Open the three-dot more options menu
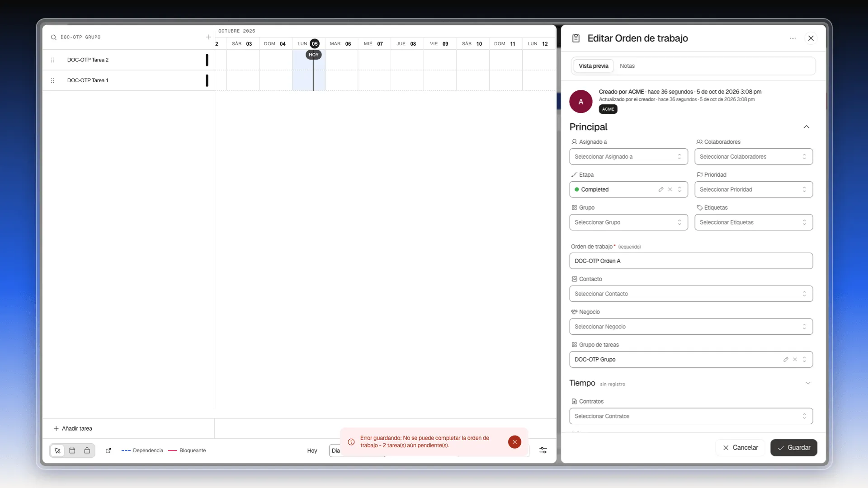 pos(793,38)
